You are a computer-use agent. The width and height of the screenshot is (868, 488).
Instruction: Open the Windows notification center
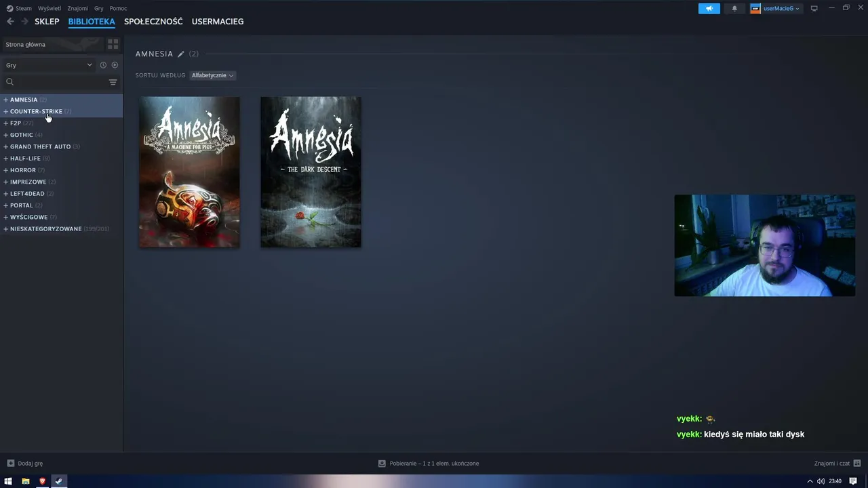853,481
